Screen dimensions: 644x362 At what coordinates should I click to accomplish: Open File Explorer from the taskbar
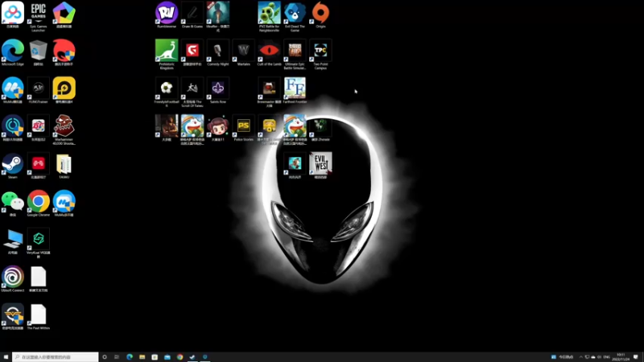[142, 357]
